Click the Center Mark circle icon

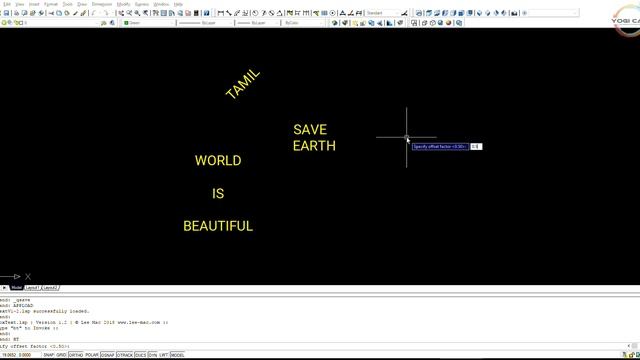pos(333,13)
